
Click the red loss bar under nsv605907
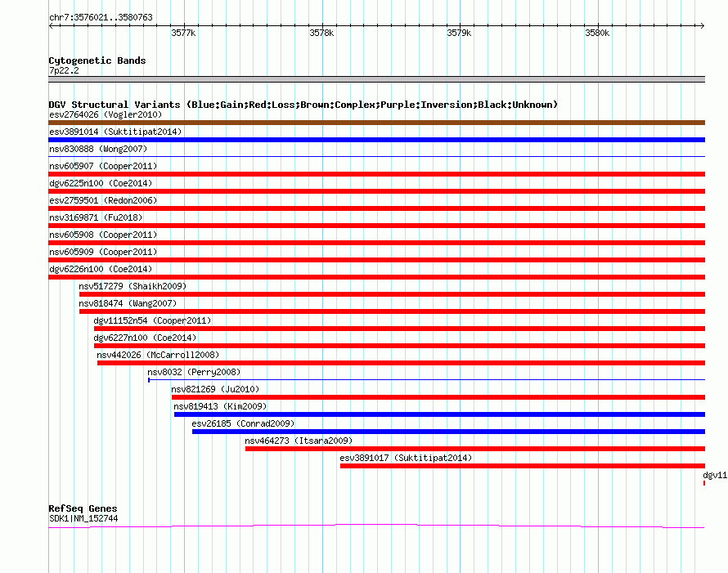point(376,174)
